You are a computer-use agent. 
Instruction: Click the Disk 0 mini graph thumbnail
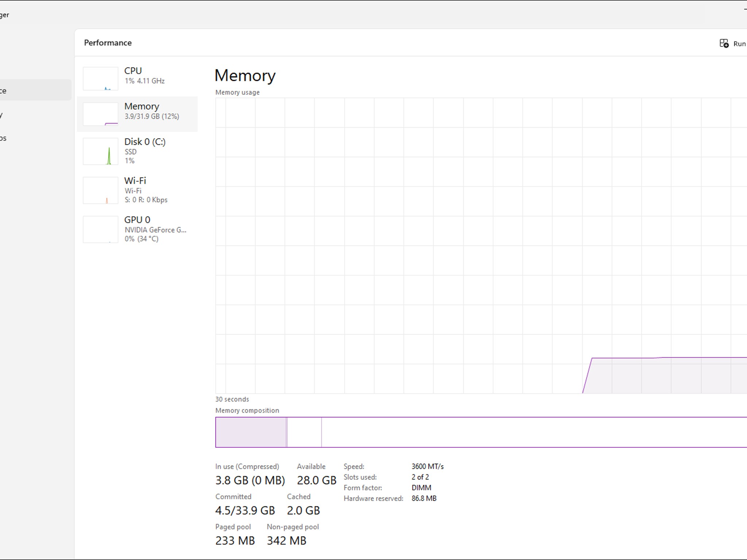pos(101,151)
